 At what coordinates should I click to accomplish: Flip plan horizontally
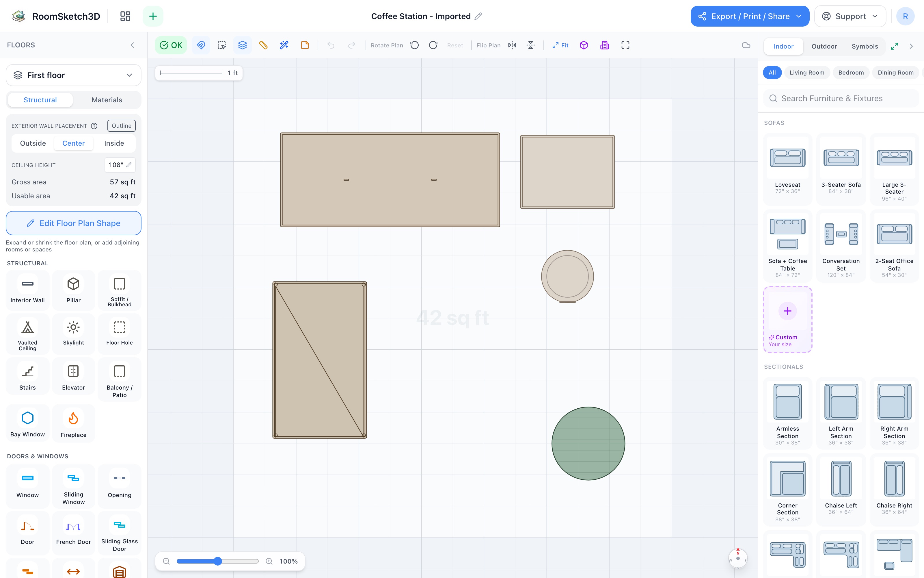(513, 45)
